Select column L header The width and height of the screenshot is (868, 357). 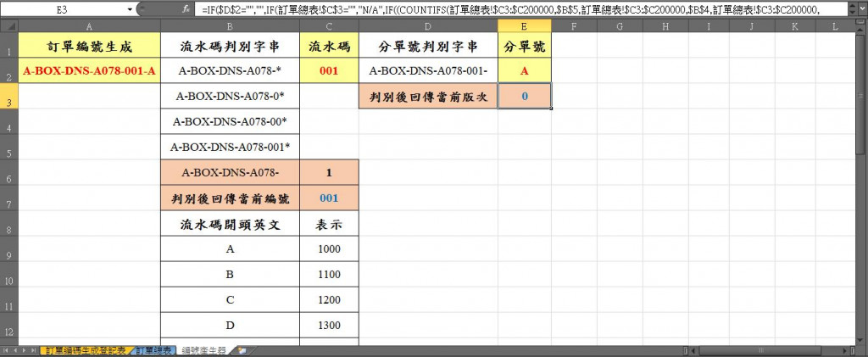[835, 26]
